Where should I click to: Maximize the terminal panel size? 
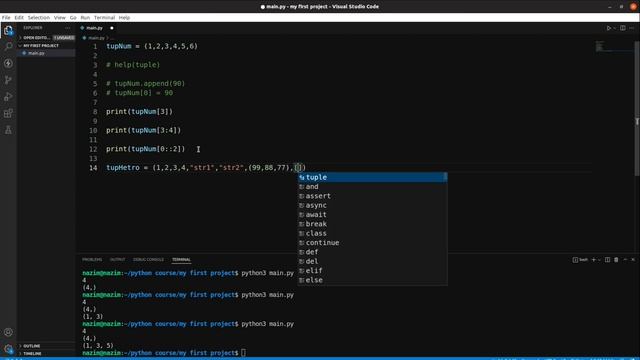[625, 260]
